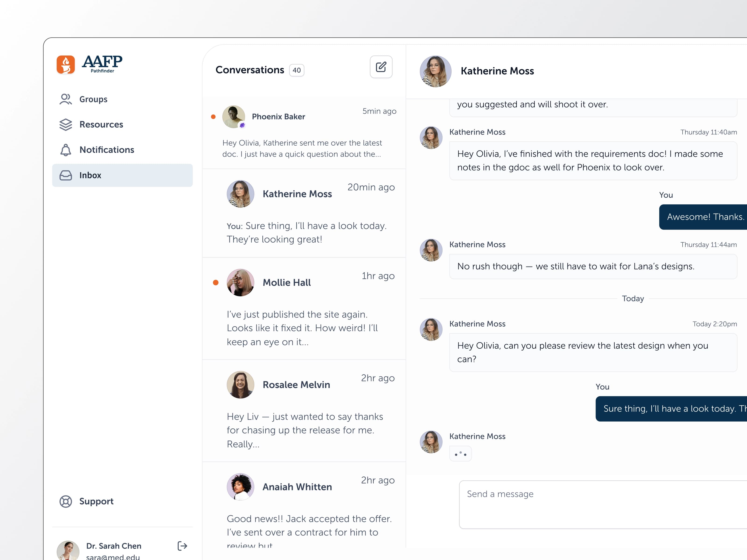Click the AAFP Pathfinder flame logo
747x560 pixels.
(66, 64)
